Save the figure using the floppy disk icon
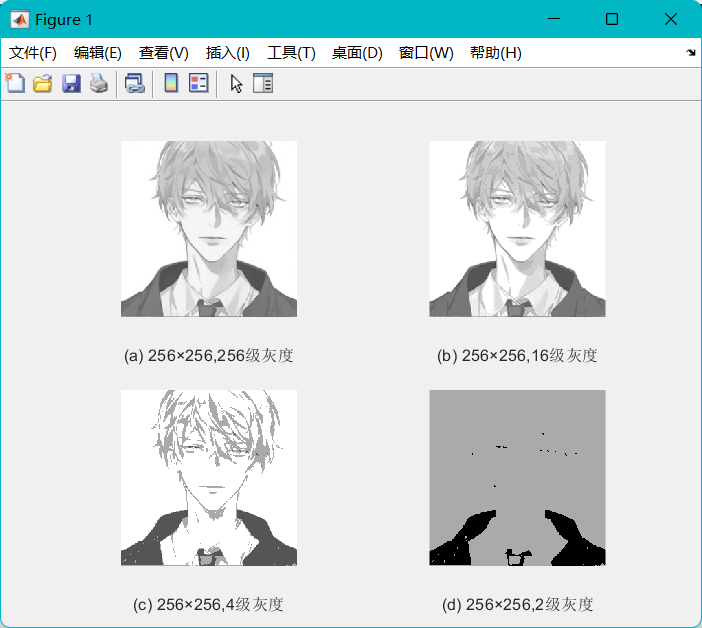Image resolution: width=702 pixels, height=628 pixels. (71, 83)
